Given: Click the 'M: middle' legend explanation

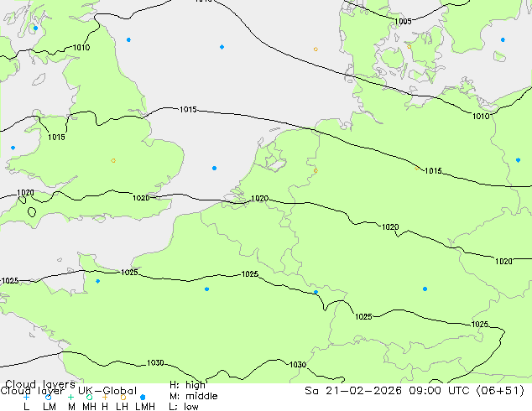Looking at the screenshot, I should (x=193, y=396).
